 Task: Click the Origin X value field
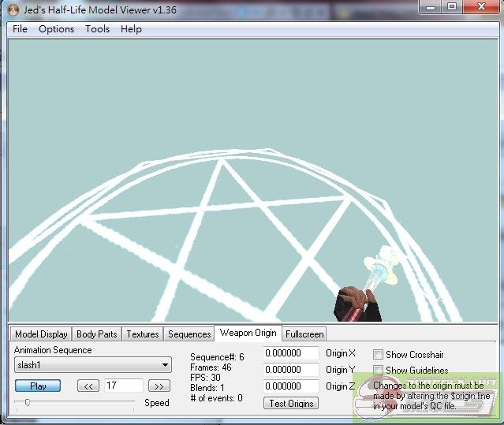pyautogui.click(x=290, y=353)
